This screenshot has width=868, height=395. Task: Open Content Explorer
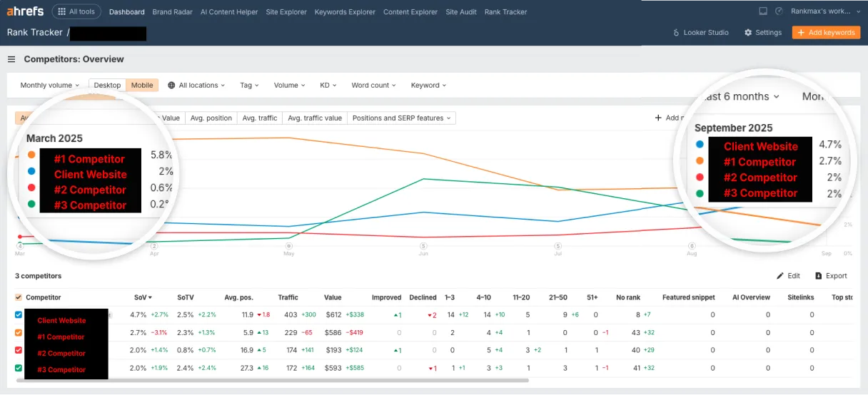pos(410,12)
